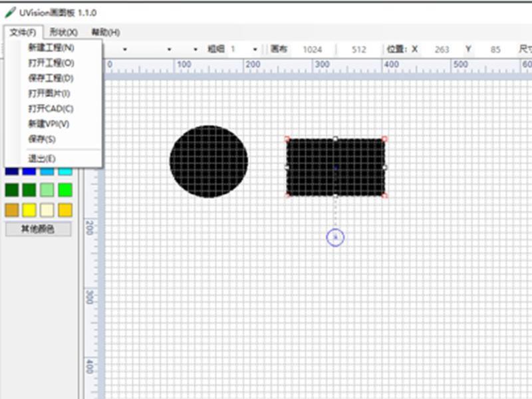Screen dimensions: 532x399
Task: Click the rectangle's right-middle resize handle
Action: pos(385,168)
